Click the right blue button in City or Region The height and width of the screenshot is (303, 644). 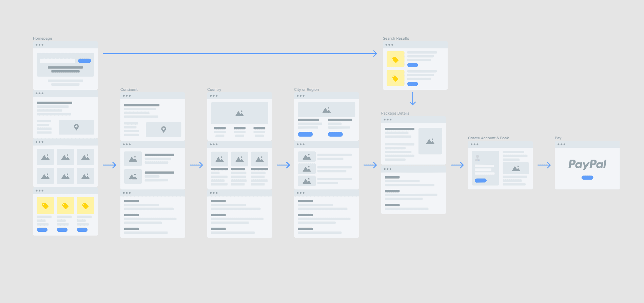coord(335,134)
